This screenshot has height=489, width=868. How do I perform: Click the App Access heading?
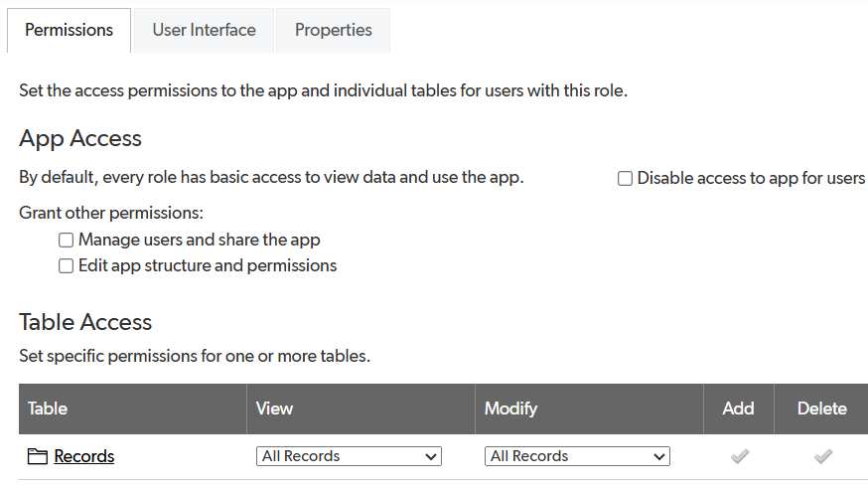coord(80,138)
